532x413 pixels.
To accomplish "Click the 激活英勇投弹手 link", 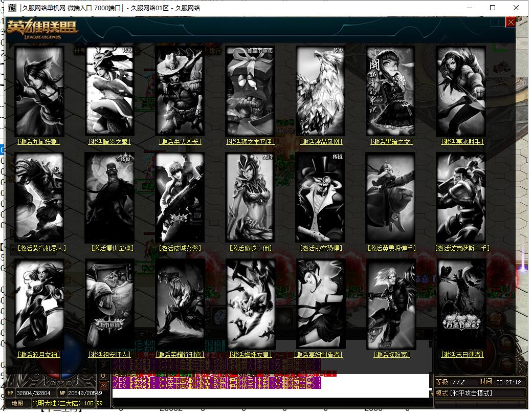I will point(392,248).
